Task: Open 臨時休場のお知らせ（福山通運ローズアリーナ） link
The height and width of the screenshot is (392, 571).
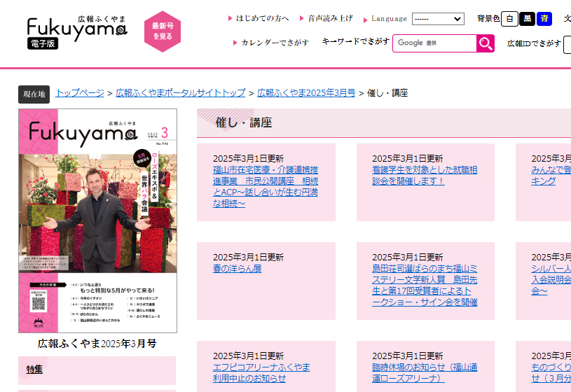Action: [x=425, y=372]
